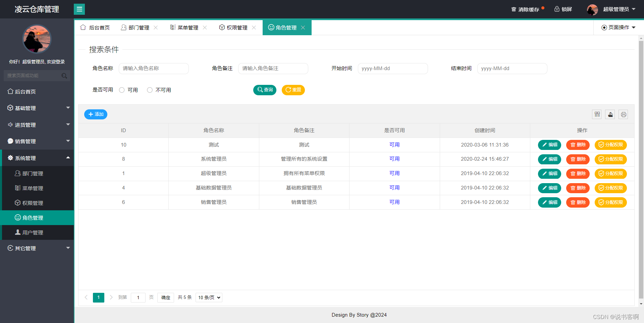Screen dimensions: 644x323
Task: Expand the 基础管理 sidebar menu
Action: (37, 108)
